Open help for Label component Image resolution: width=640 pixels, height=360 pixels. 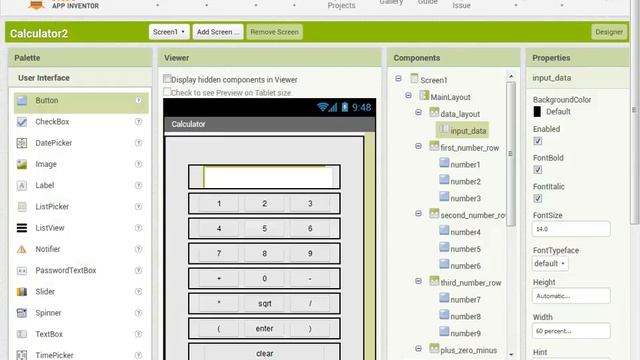(139, 185)
